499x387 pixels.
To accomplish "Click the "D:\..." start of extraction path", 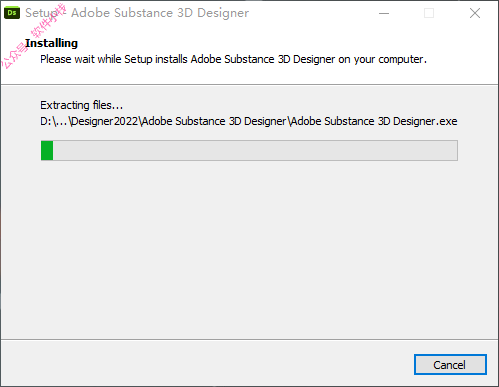I will click(54, 121).
